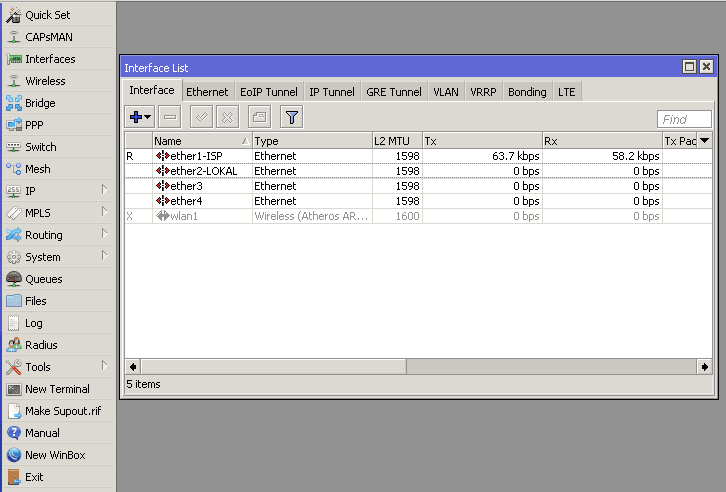
Task: Click the blue plus add interface dropdown
Action: [140, 117]
